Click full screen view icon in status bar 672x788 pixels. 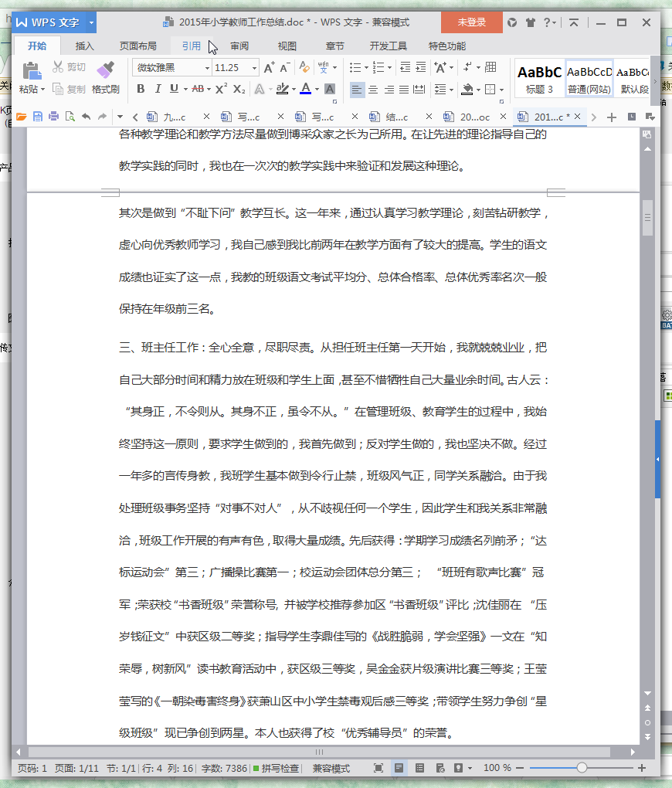(x=378, y=768)
